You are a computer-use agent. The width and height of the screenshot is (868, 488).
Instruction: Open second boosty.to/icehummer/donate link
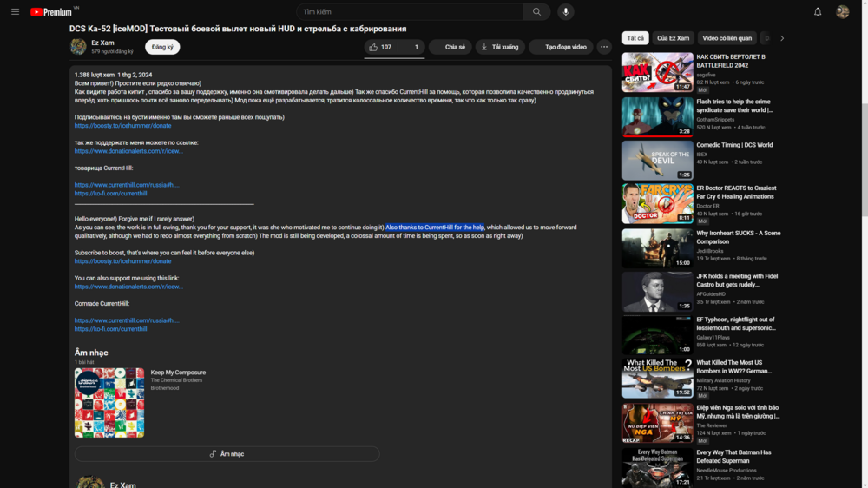coord(123,261)
